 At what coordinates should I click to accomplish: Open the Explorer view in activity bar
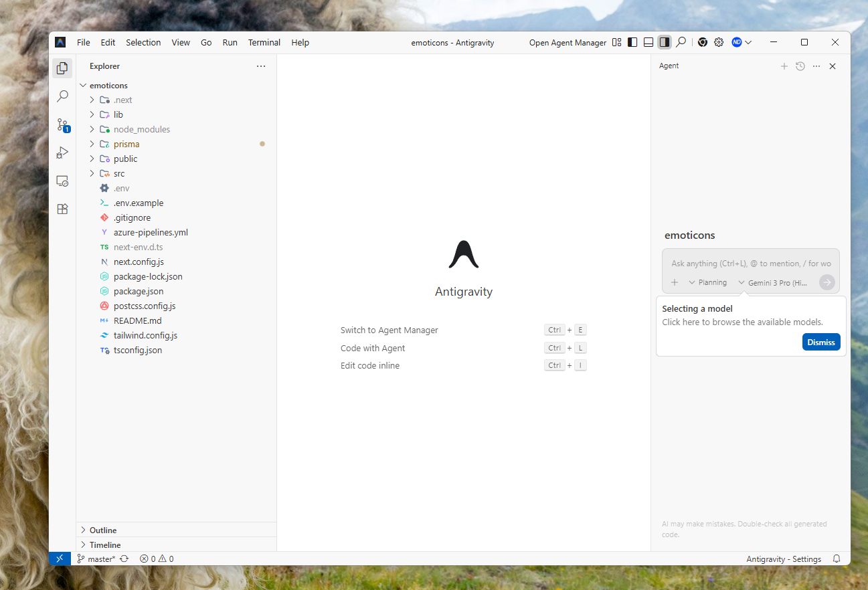point(62,68)
